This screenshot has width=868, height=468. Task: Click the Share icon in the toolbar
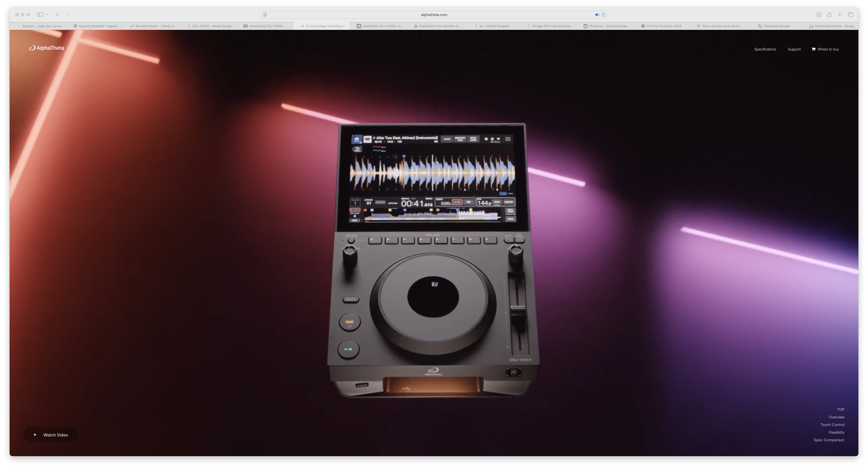[x=829, y=15]
